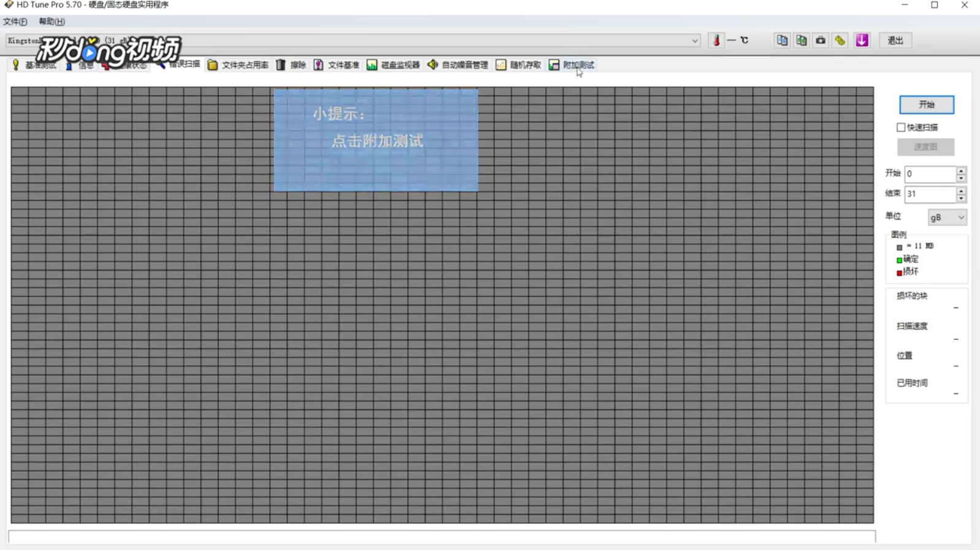Click the camera save screenshot icon

[821, 40]
